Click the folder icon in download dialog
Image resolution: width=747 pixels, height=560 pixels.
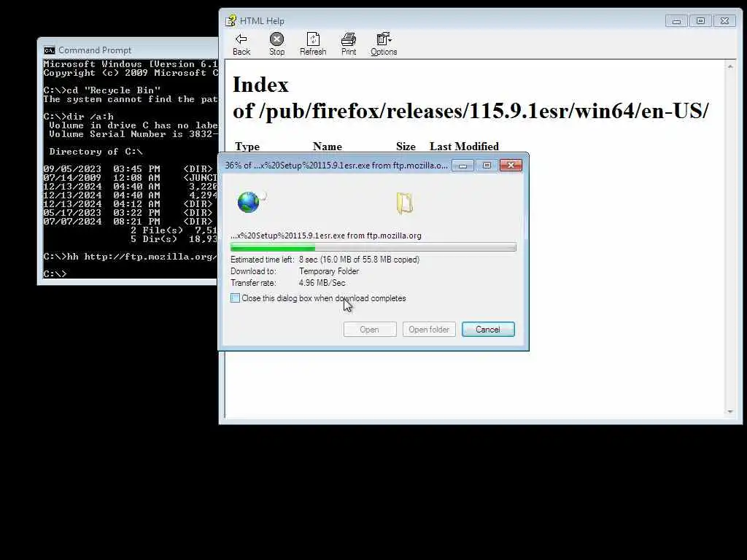(x=404, y=203)
